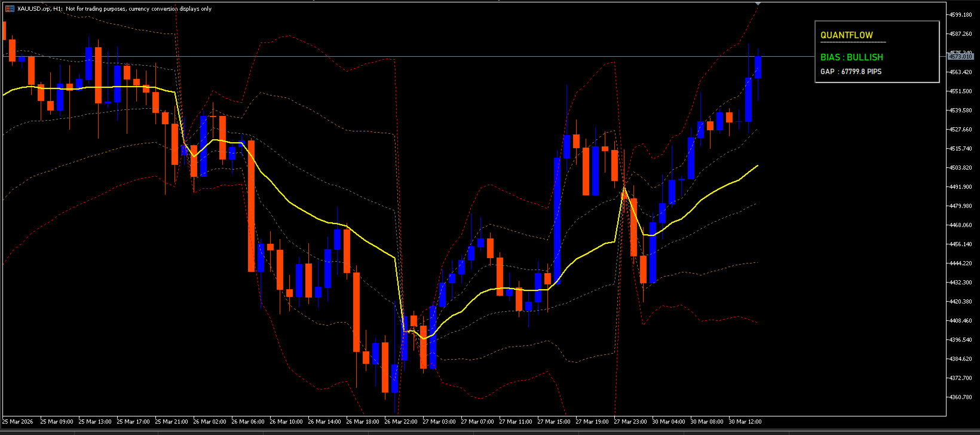Screen dimensions: 980x435
Task: Click the 27 Mar 23:00 time label
Action: click(630, 422)
